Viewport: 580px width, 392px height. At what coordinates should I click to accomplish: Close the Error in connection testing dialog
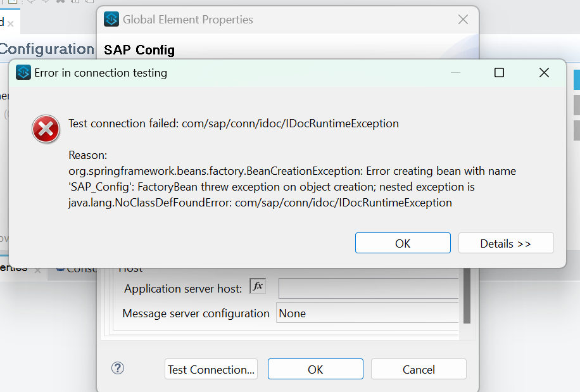[543, 73]
